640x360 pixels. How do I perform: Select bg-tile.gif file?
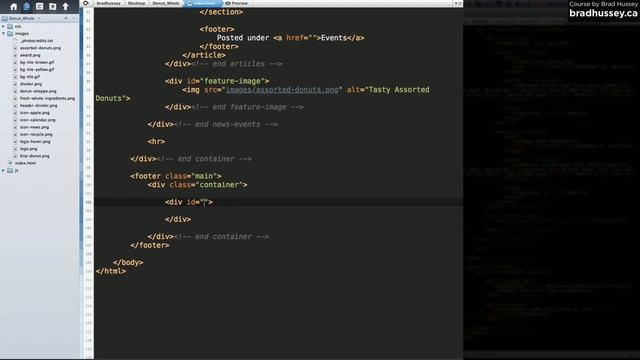tap(29, 77)
